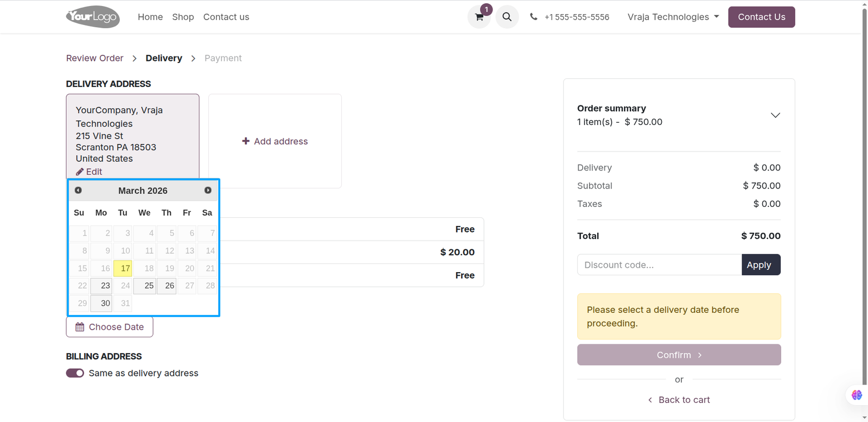Toggle Same as delivery address switch
The height and width of the screenshot is (422, 868).
(75, 373)
